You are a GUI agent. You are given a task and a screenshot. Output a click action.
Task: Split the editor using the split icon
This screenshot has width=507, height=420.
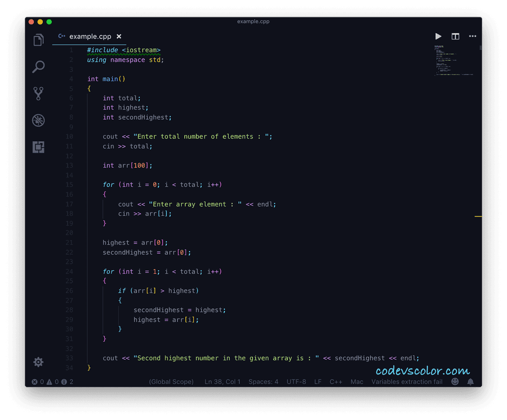pyautogui.click(x=455, y=36)
